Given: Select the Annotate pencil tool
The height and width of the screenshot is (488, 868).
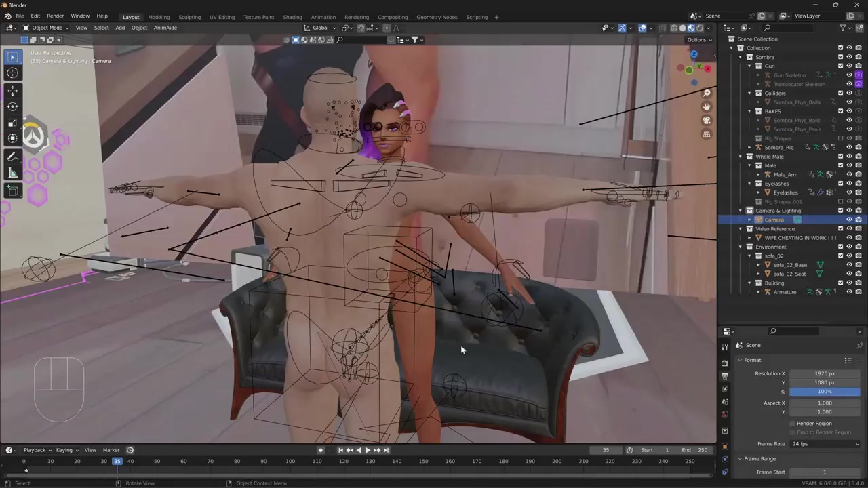Looking at the screenshot, I should [12, 157].
